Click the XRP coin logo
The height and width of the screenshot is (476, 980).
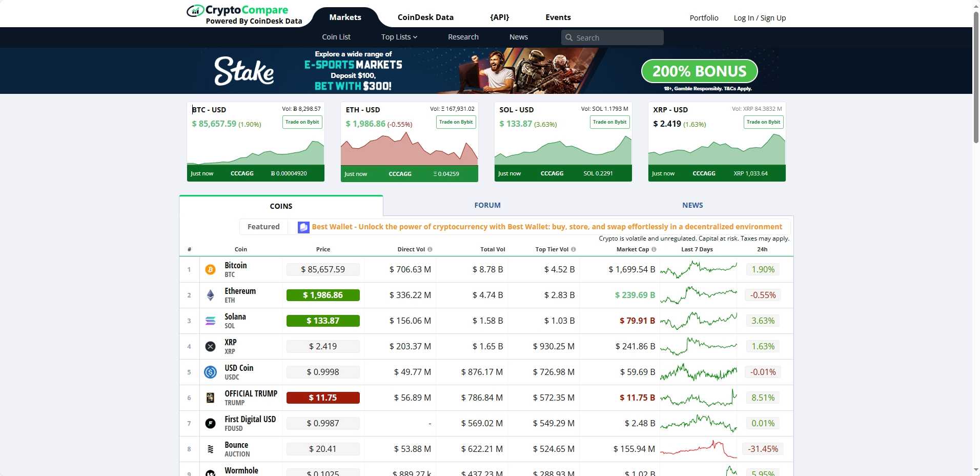coord(210,346)
